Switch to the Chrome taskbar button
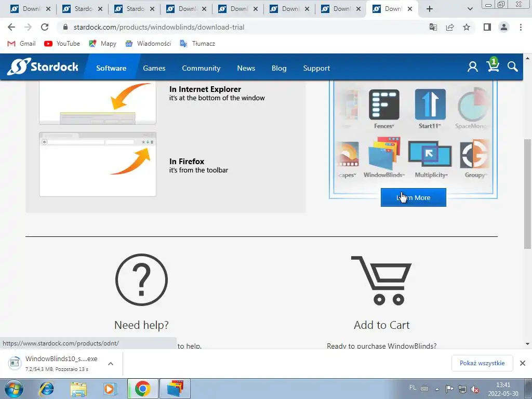The width and height of the screenshot is (532, 399). coord(142,389)
